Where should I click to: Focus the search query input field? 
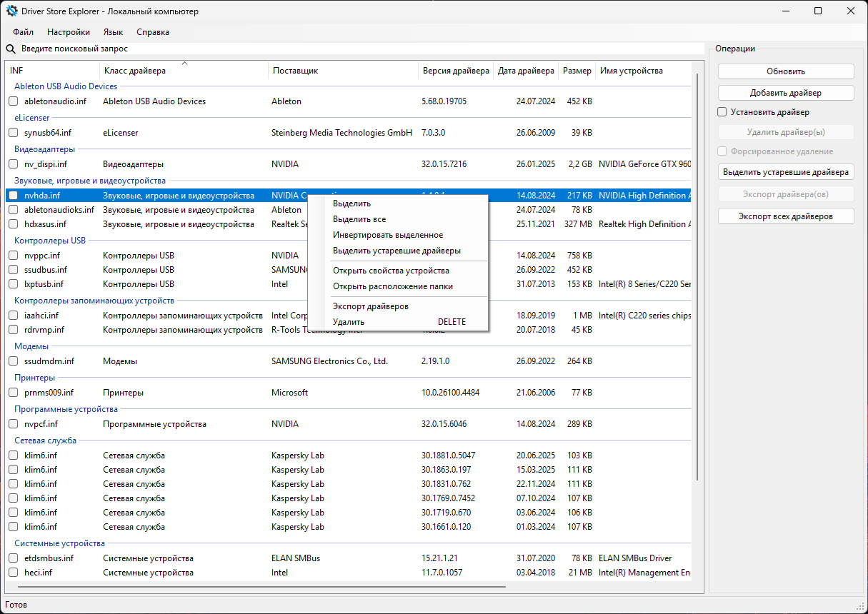361,49
